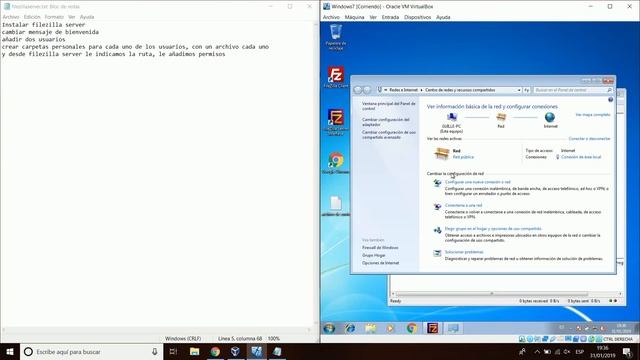Click the Control Panel search field
The image size is (640, 360).
pyautogui.click(x=573, y=90)
